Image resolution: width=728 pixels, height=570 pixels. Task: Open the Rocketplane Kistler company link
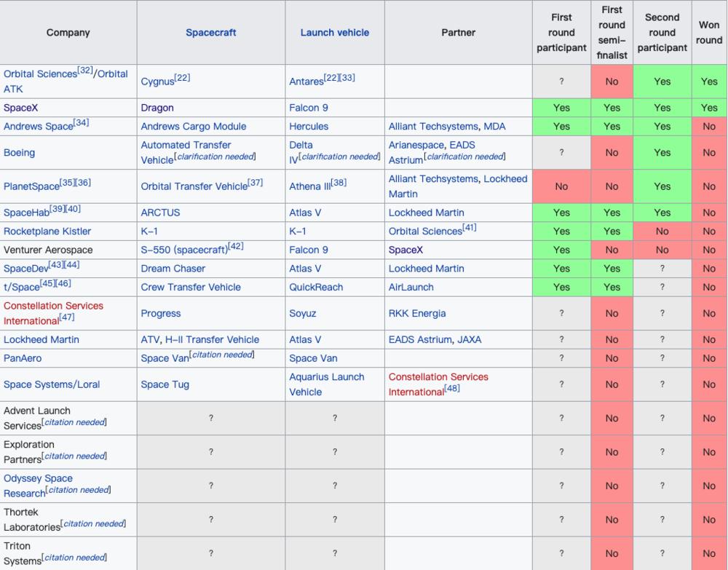coord(47,231)
